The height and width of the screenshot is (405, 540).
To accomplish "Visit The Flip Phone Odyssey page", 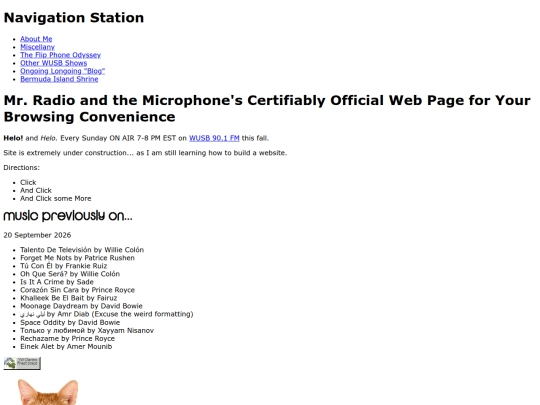I will point(61,55).
